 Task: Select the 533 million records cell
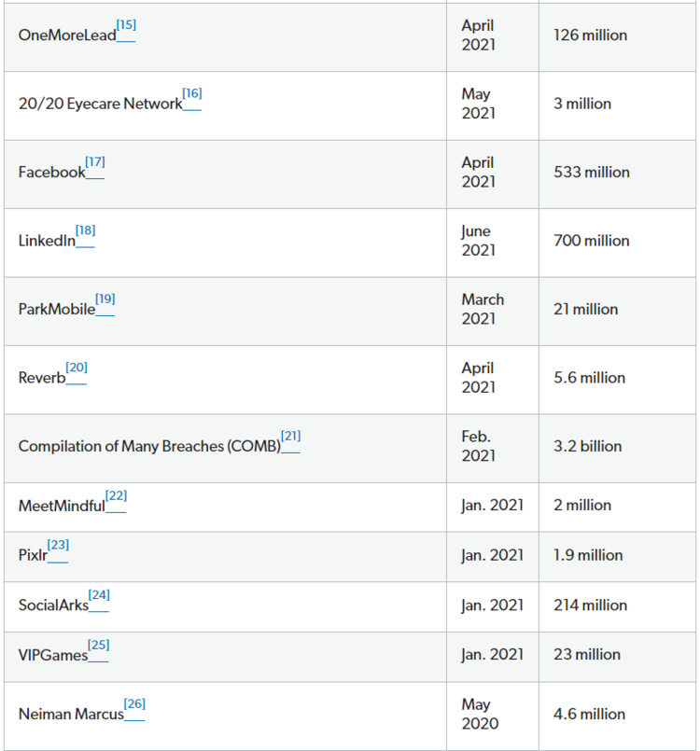[x=617, y=174]
